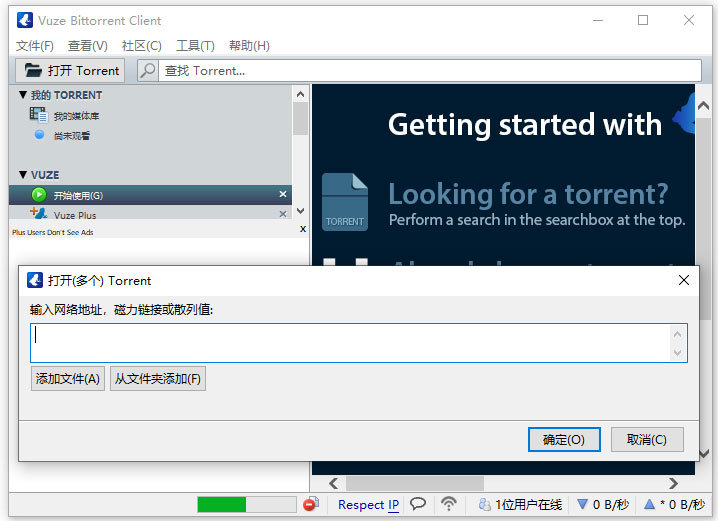The image size is (718, 521).
Task: Close the 打开(多个) Torrent dialog
Action: pyautogui.click(x=684, y=280)
